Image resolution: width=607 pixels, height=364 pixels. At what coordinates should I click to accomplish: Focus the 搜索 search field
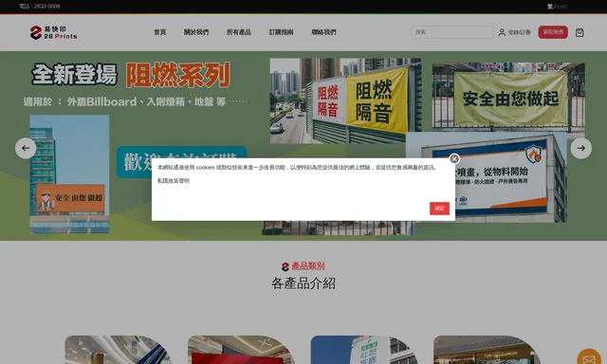452,32
